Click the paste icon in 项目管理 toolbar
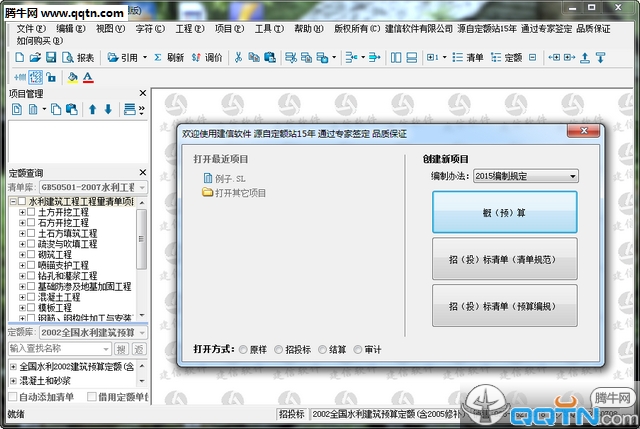The image size is (640, 429). tap(71, 109)
